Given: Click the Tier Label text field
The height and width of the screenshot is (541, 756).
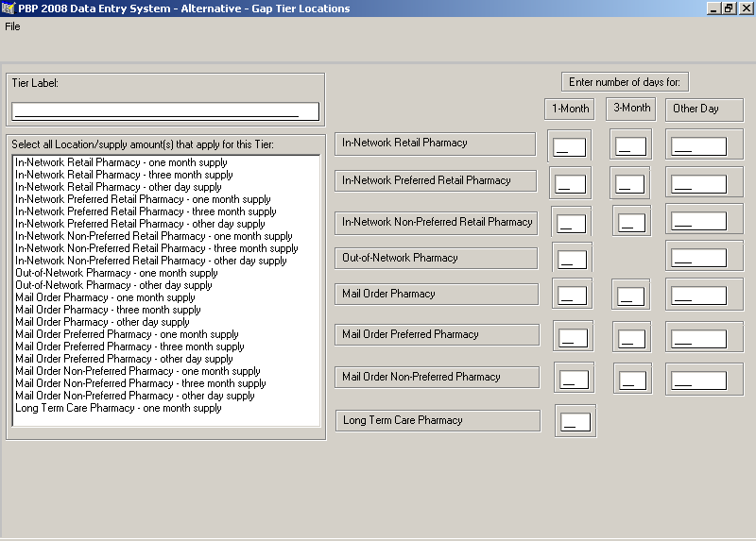Looking at the screenshot, I should point(165,111).
